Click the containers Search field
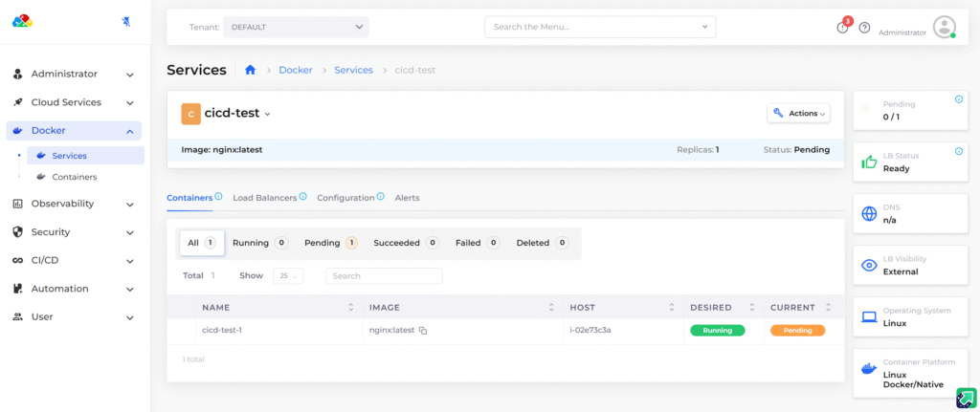Viewport: 980px width, 412px height. click(384, 275)
